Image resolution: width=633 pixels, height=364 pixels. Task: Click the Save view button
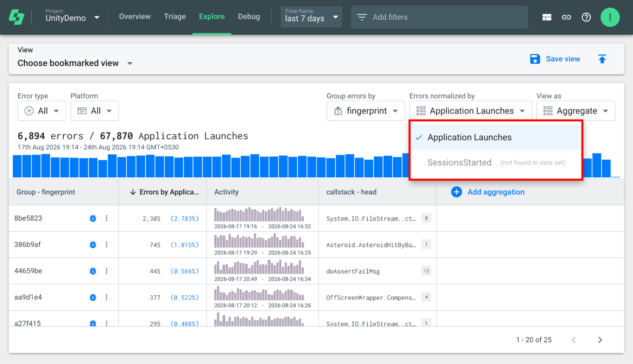555,59
